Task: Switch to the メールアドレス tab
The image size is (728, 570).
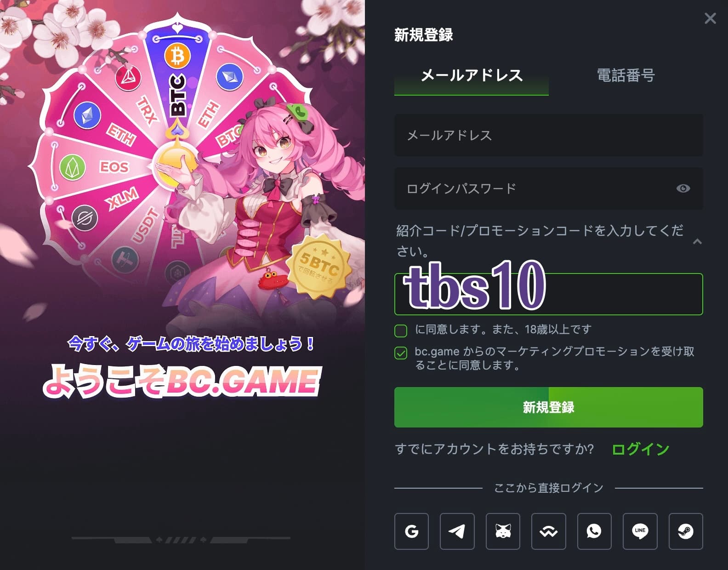Action: [472, 75]
